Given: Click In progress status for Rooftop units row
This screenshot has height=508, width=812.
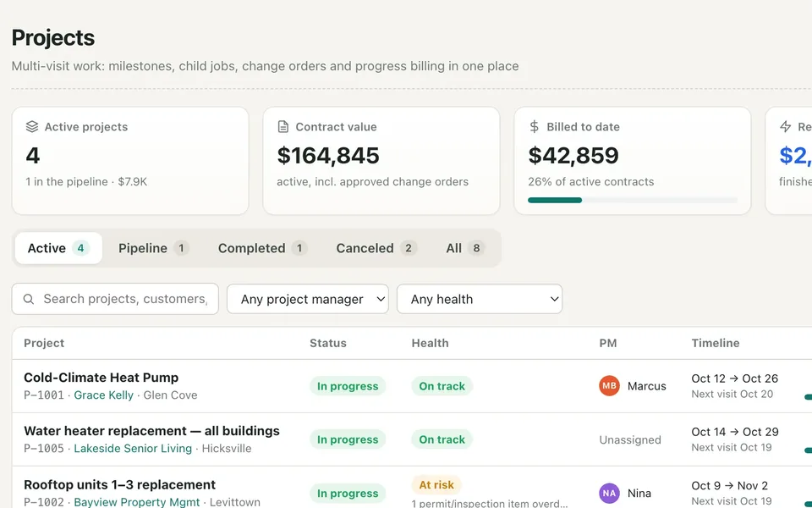Looking at the screenshot, I should (x=348, y=494).
